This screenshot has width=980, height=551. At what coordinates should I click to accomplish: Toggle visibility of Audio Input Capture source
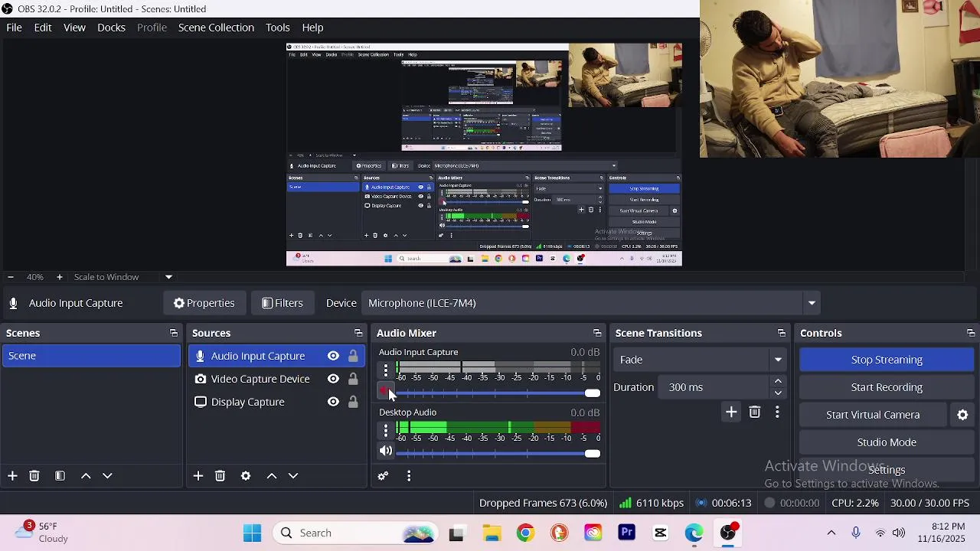333,356
